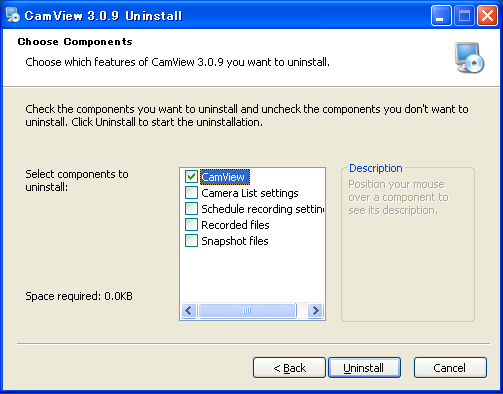
Task: Start removal with the Uninstall button
Action: point(364,368)
